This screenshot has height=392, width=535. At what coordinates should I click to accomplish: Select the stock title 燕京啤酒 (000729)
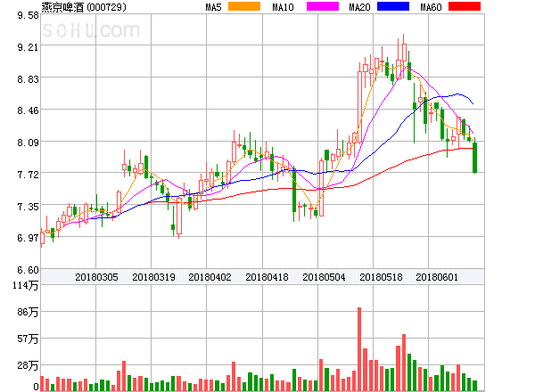click(x=84, y=7)
